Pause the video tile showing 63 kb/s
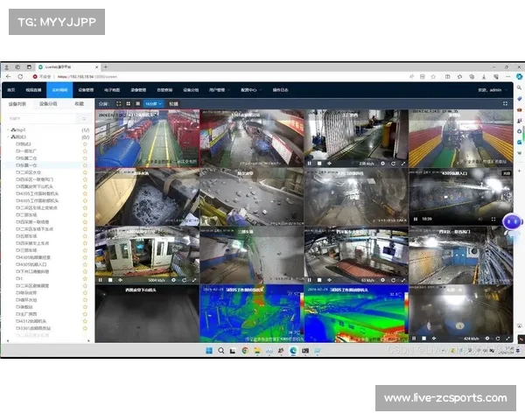 (310, 280)
